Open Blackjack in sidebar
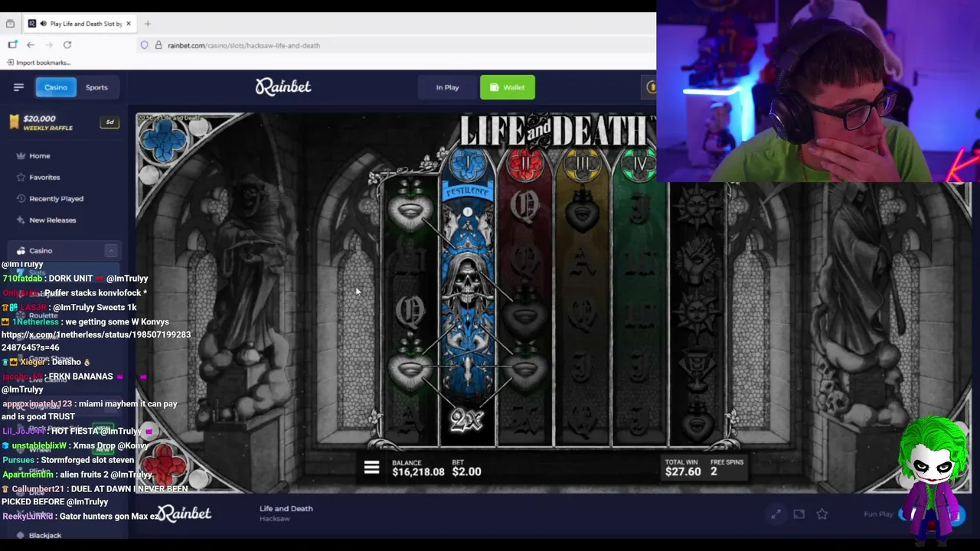This screenshot has height=551, width=980. coord(44,536)
